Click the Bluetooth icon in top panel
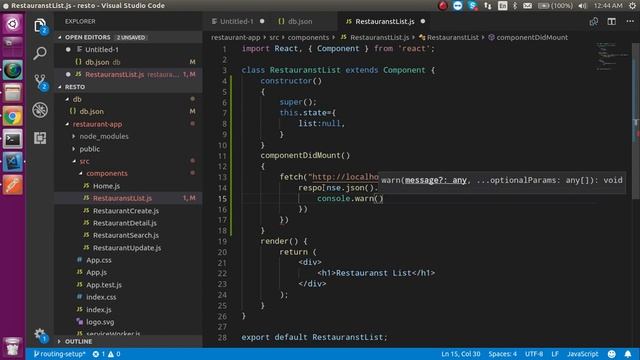The width and height of the screenshot is (640, 360). [515, 6]
